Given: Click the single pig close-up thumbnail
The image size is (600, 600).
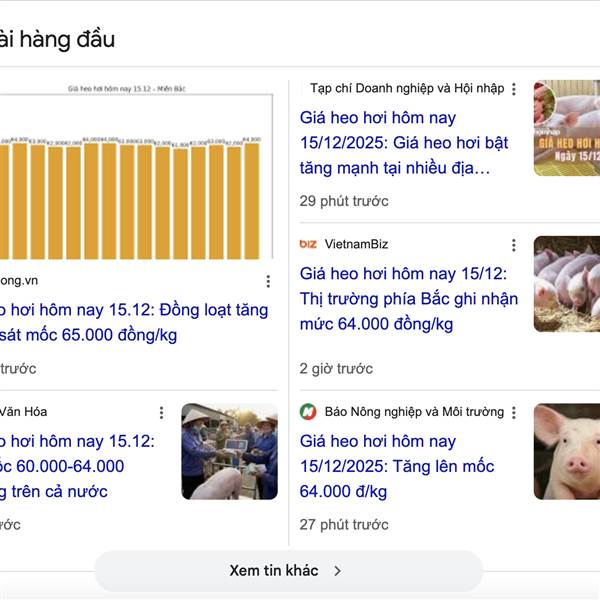Looking at the screenshot, I should (567, 451).
